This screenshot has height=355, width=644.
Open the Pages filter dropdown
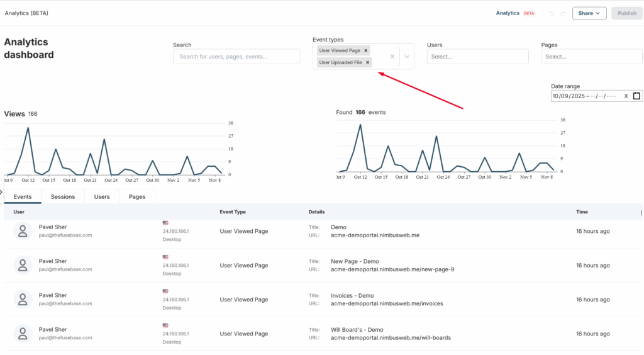pyautogui.click(x=591, y=57)
